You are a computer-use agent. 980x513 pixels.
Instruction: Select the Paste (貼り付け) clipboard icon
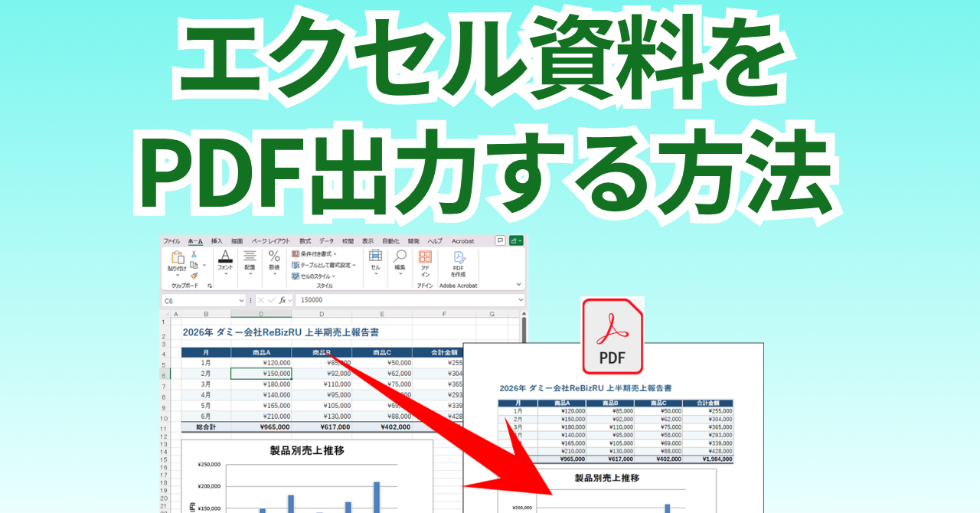(x=178, y=257)
